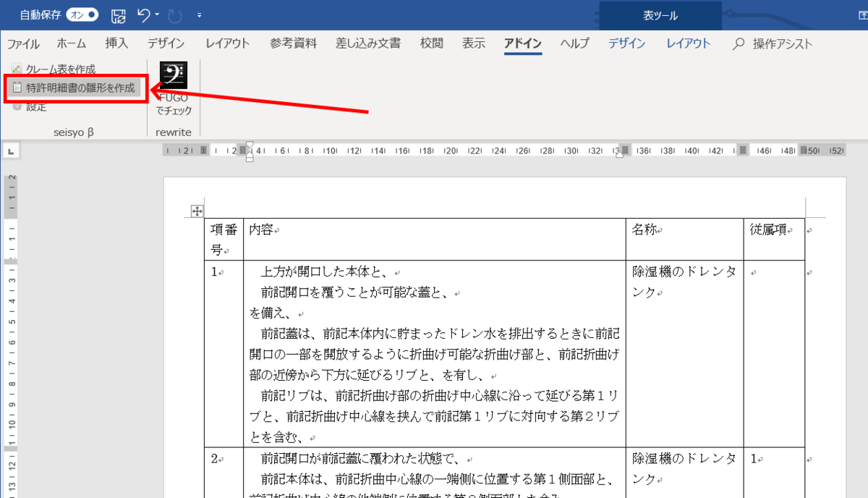Screen dimensions: 868x498
Task: Open the ファイル menu tab
Action: (x=23, y=43)
